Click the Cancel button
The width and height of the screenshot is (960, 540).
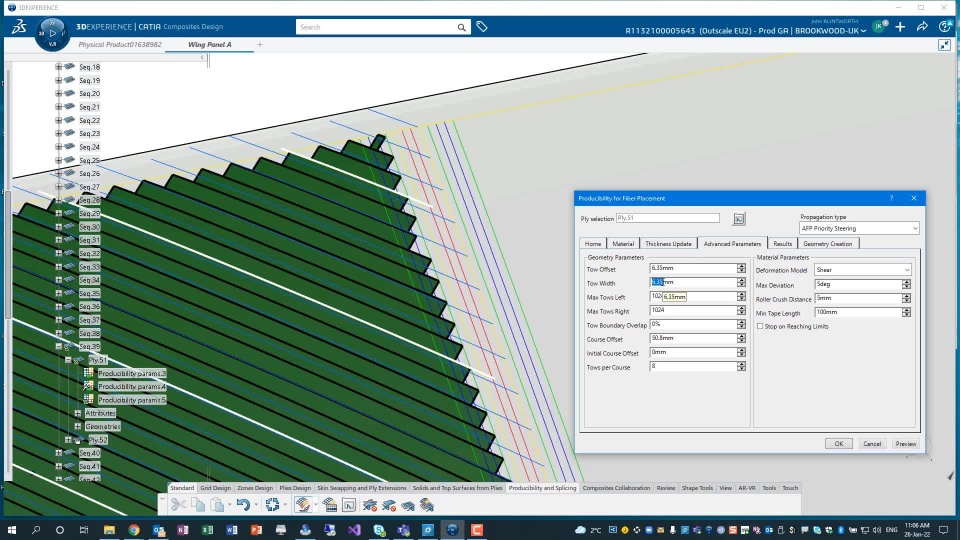click(872, 444)
